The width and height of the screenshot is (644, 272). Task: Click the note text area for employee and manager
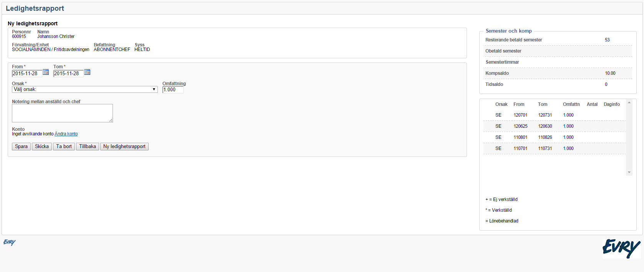(62, 113)
